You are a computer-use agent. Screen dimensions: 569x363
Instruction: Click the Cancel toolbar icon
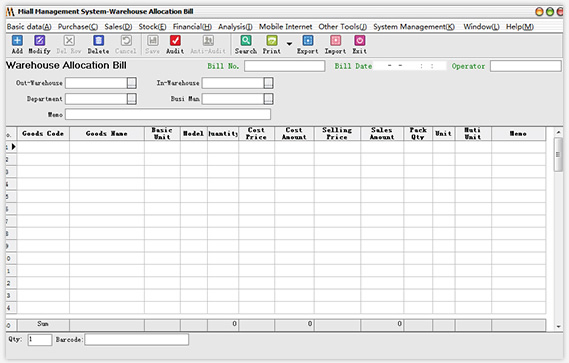tap(126, 40)
